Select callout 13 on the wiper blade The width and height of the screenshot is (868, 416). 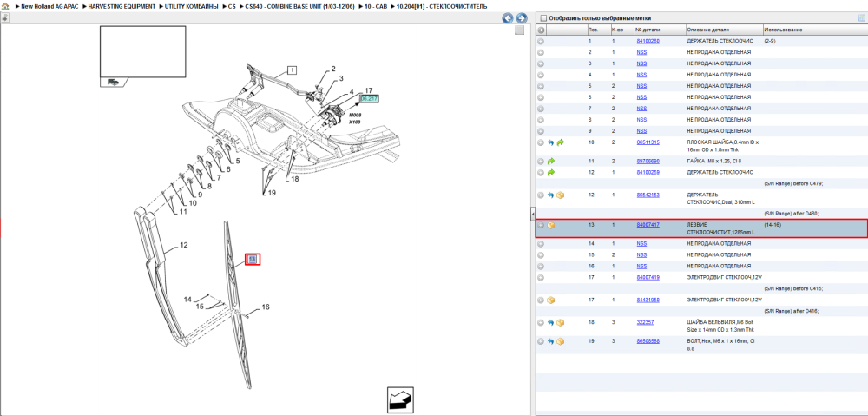[252, 259]
